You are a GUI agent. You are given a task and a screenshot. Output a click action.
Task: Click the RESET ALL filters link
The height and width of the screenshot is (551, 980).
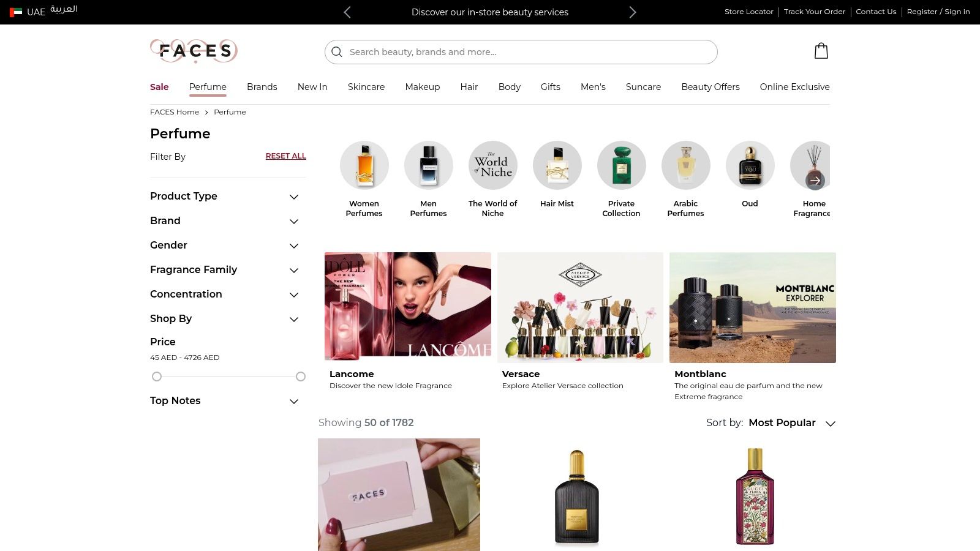[285, 156]
